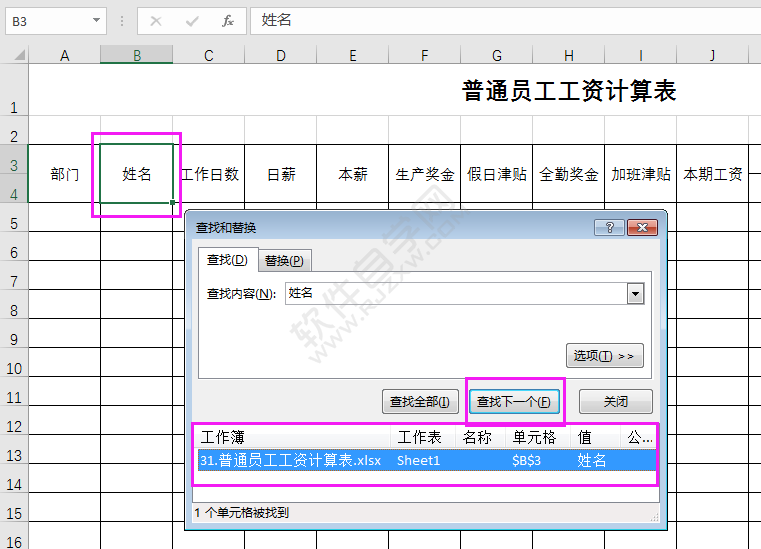Click the Select All corner triangle
This screenshot has width=761, height=549.
(18, 54)
